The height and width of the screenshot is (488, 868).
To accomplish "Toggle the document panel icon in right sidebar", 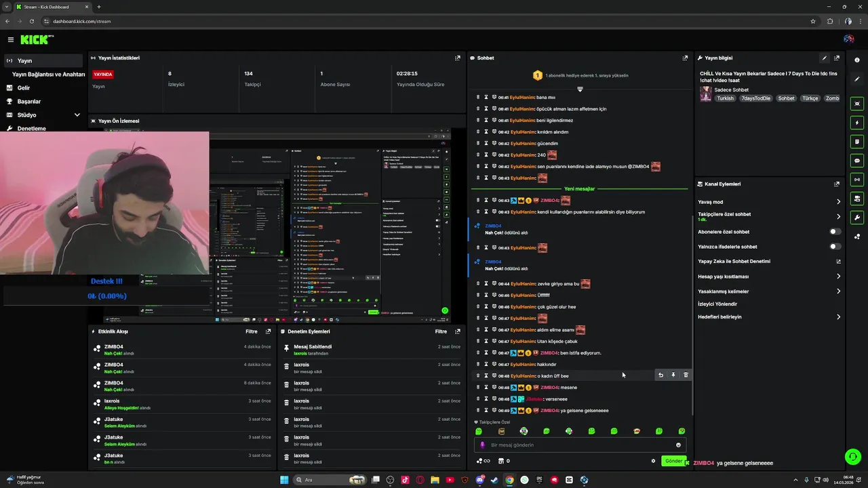I will coord(857,142).
